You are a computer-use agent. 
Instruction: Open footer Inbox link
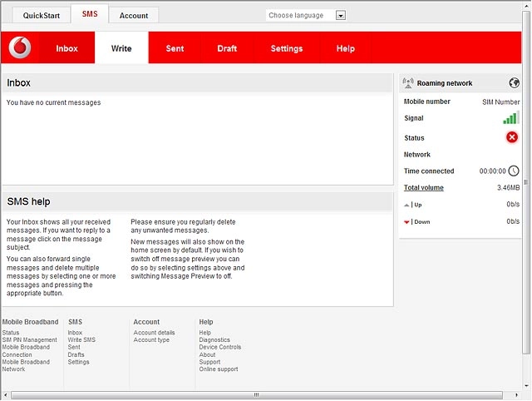[x=75, y=333]
